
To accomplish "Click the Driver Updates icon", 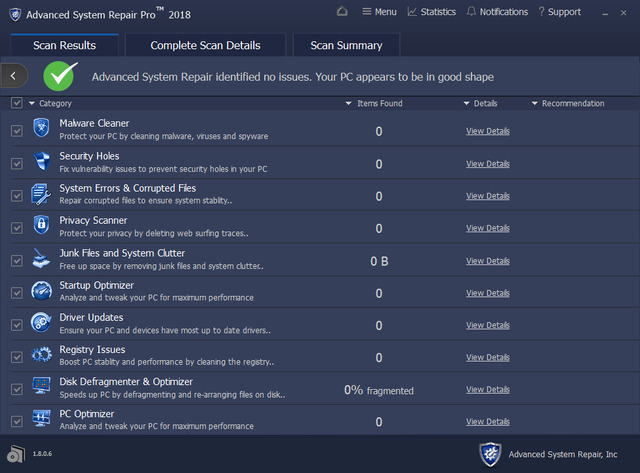I will [41, 323].
